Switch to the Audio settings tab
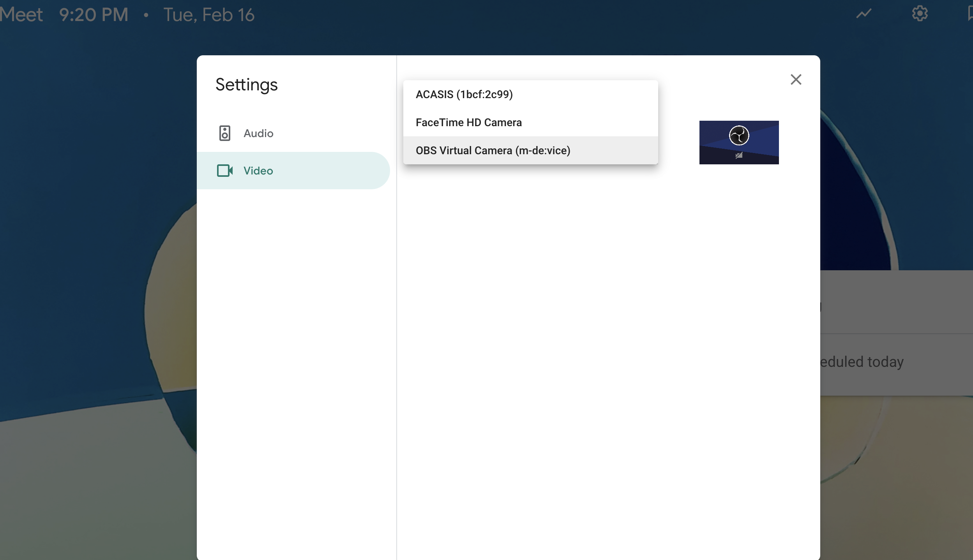 (x=258, y=133)
